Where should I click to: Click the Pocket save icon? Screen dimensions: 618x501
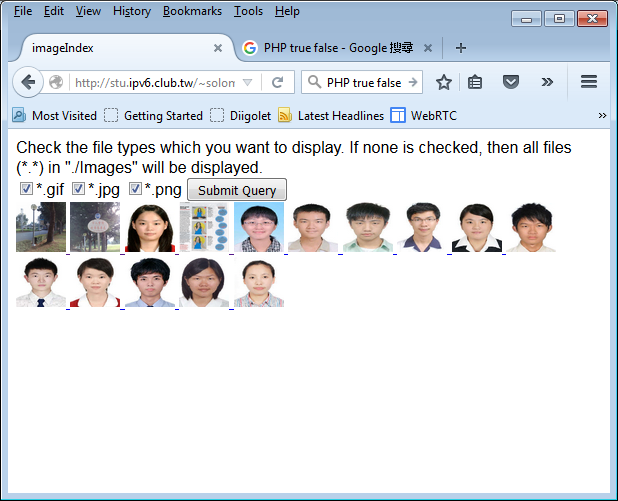510,83
